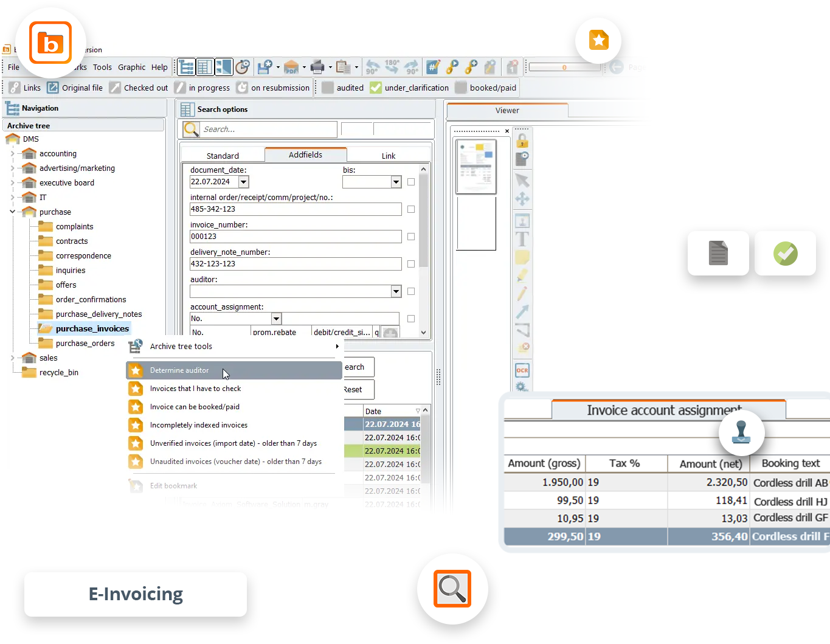Image resolution: width=830 pixels, height=644 pixels.
Task: Click the PDF export icon
Action: pos(291,67)
